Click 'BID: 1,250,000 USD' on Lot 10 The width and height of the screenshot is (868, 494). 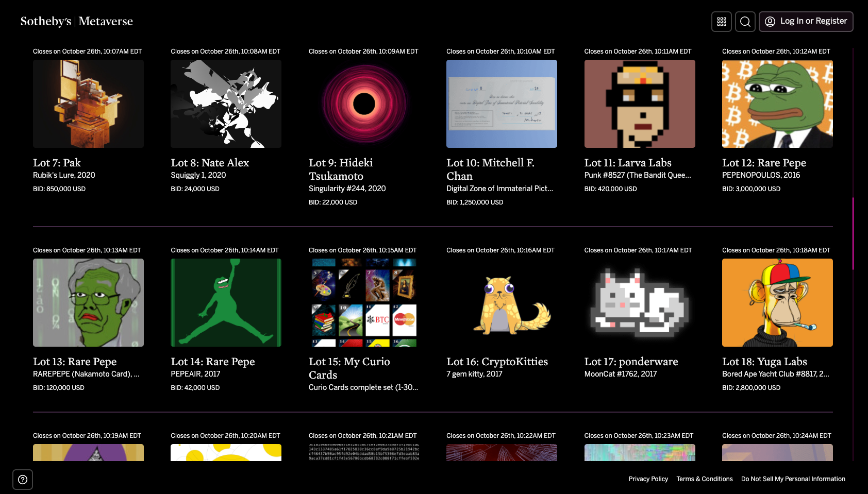point(475,202)
